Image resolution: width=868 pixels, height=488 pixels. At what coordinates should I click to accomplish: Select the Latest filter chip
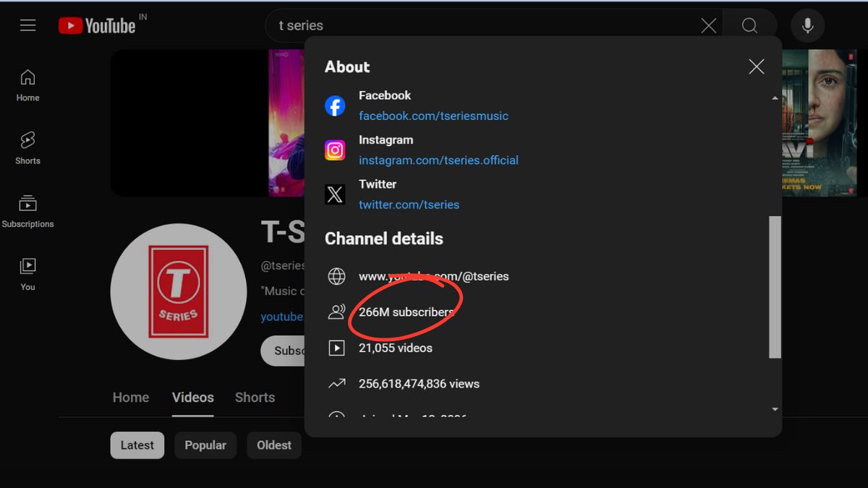click(137, 445)
